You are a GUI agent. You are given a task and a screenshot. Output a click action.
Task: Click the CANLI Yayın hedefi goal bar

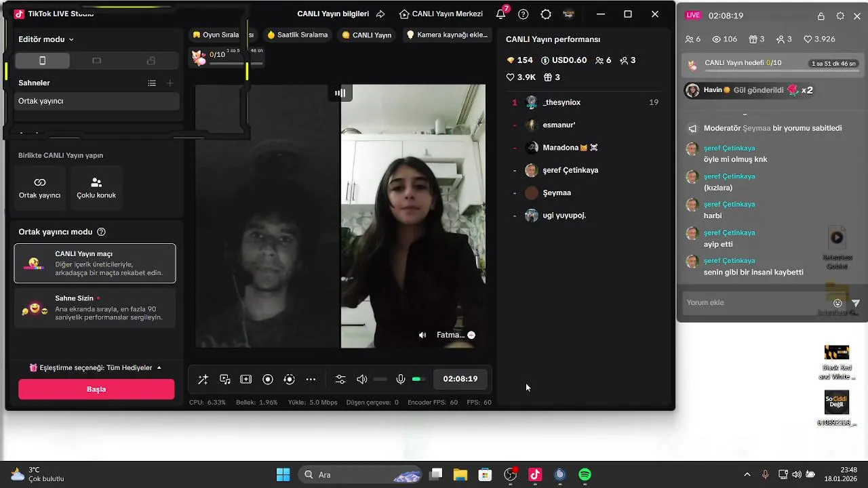(772, 64)
